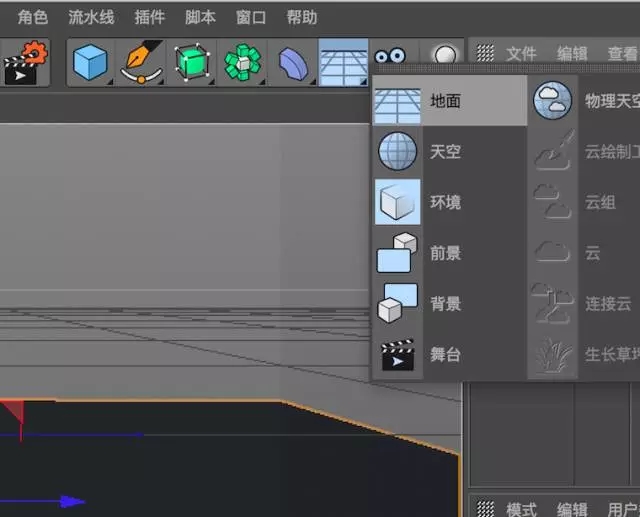The image size is (640, 517).
Task: Select the Spline Pen tool
Action: click(x=141, y=62)
